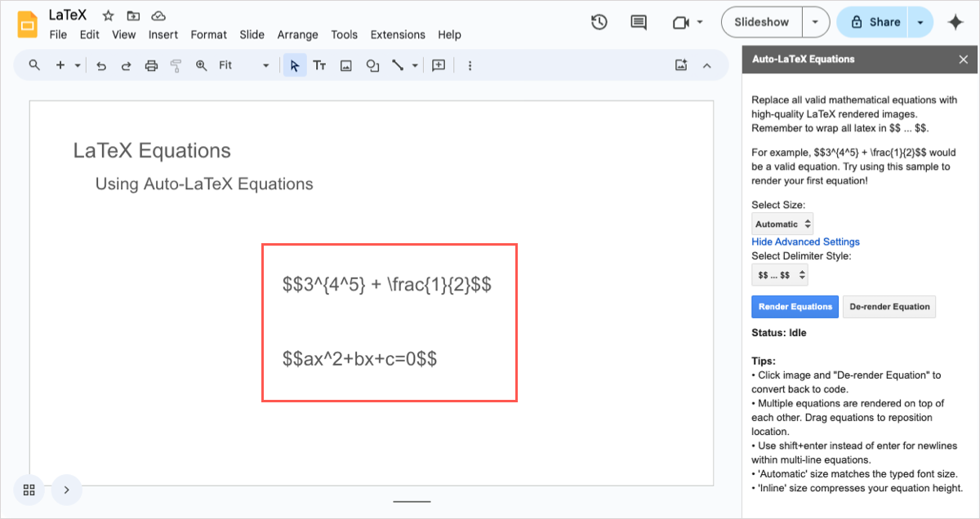Viewport: 980px width, 519px height.
Task: Select the shape tool icon
Action: pos(372,66)
